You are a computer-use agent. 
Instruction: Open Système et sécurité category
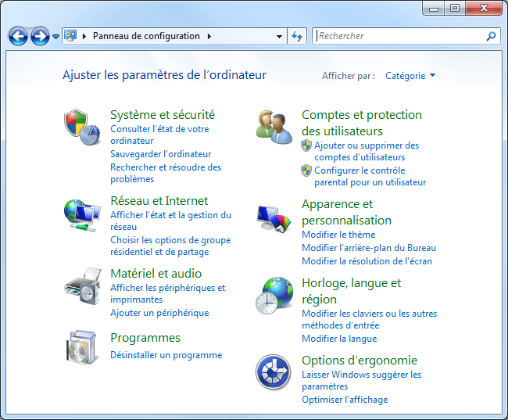point(163,115)
